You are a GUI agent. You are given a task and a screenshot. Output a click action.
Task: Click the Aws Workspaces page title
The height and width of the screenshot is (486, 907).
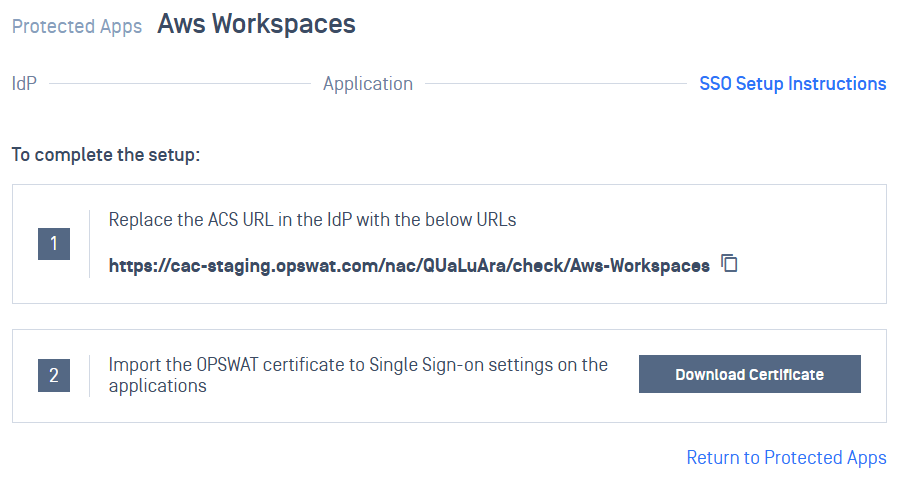click(256, 24)
